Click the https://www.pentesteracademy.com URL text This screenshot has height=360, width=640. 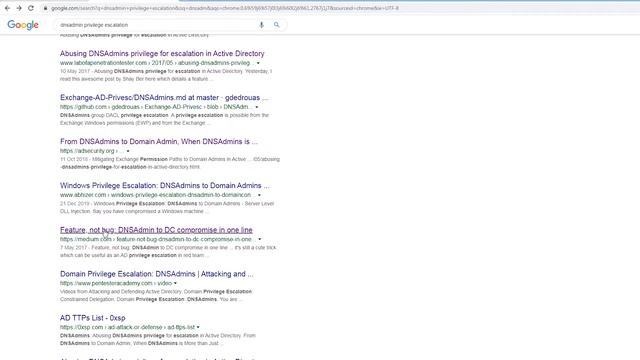116,283
